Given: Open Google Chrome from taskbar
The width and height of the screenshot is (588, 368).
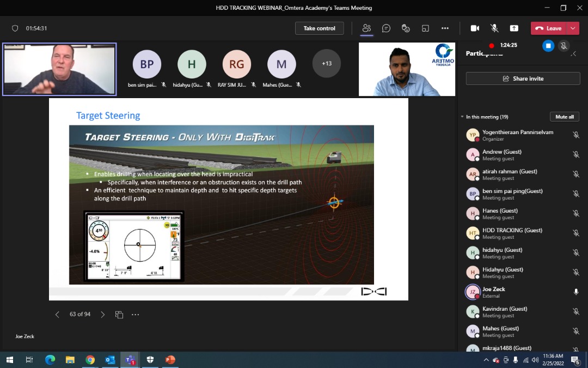Looking at the screenshot, I should point(90,360).
